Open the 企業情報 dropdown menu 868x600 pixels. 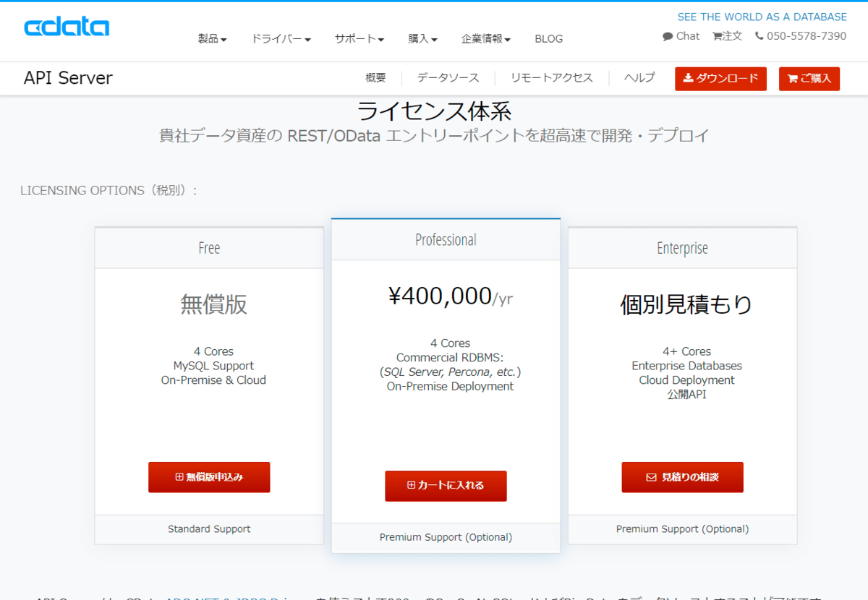486,39
